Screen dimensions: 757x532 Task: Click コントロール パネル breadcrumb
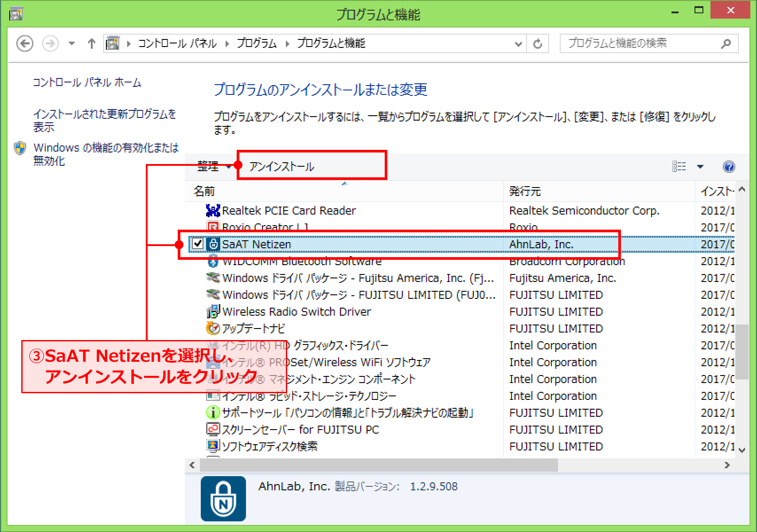[x=177, y=43]
